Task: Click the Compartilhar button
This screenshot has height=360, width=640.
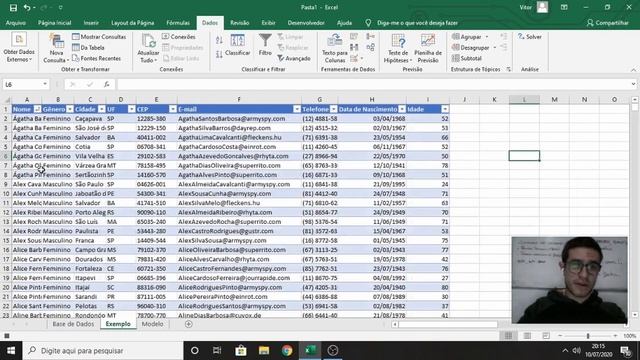Action: (x=607, y=23)
